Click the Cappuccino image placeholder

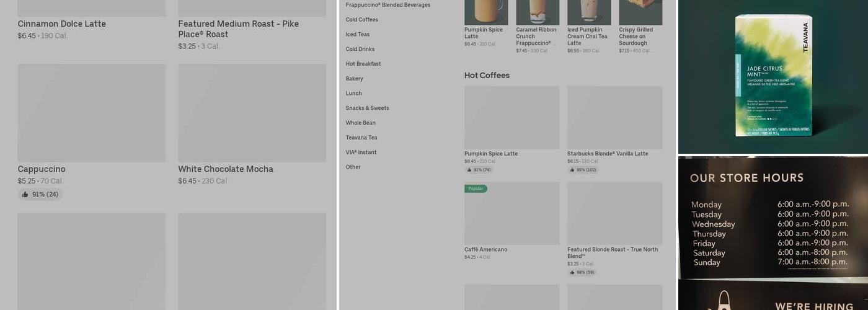(92, 113)
